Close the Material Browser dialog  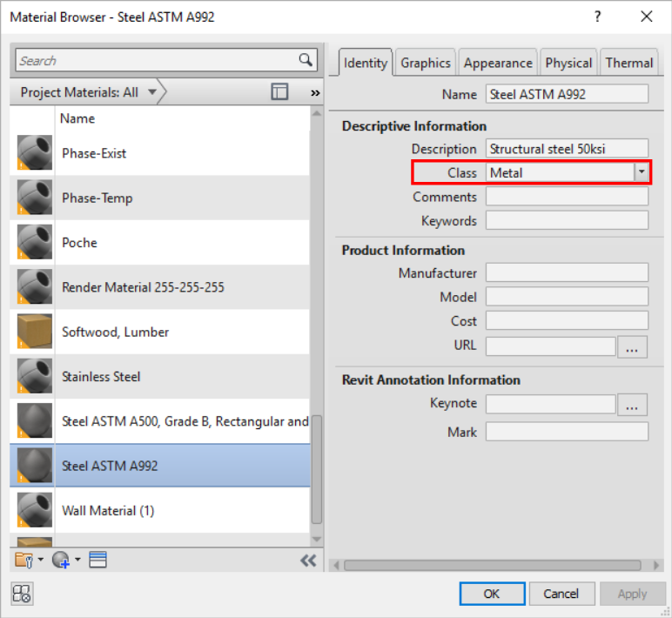coord(647,17)
